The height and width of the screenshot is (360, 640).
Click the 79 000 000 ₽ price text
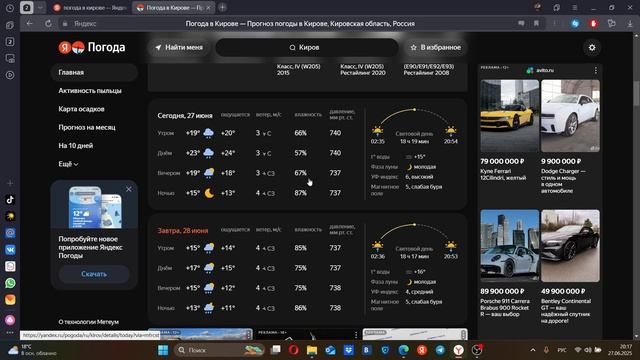(502, 161)
